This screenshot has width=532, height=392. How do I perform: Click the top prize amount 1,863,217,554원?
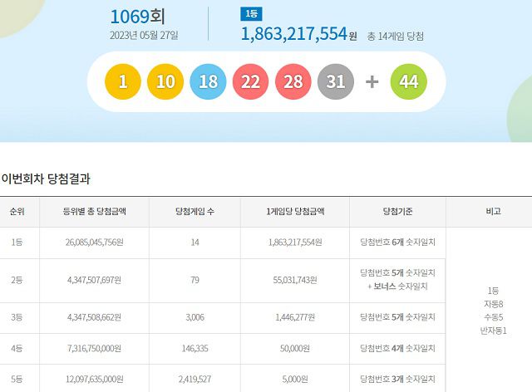tap(298, 34)
